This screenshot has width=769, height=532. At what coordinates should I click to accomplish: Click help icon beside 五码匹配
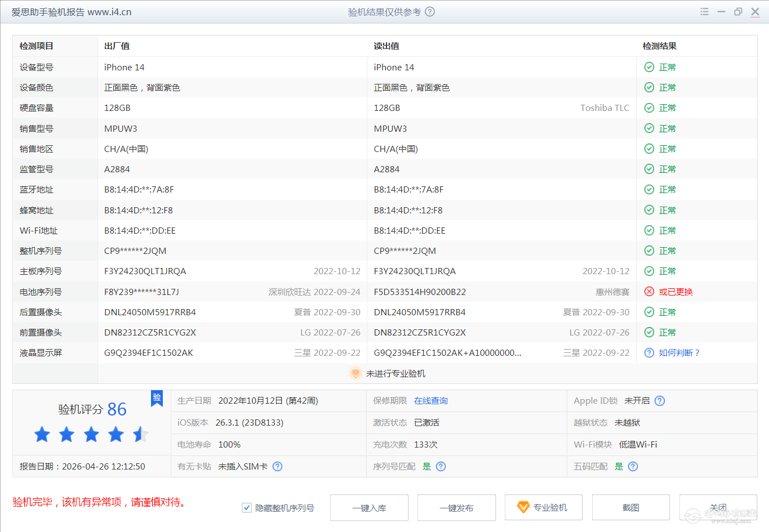click(633, 467)
